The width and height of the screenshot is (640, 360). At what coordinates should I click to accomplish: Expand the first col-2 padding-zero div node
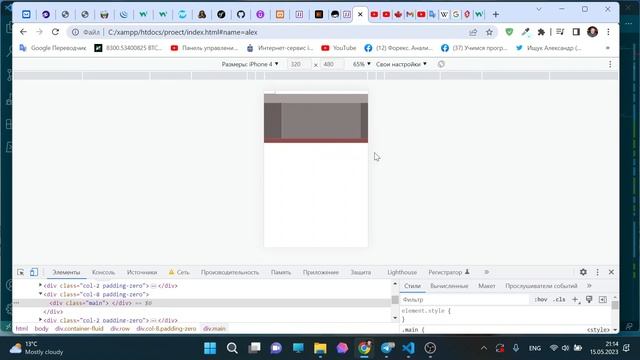(x=40, y=285)
